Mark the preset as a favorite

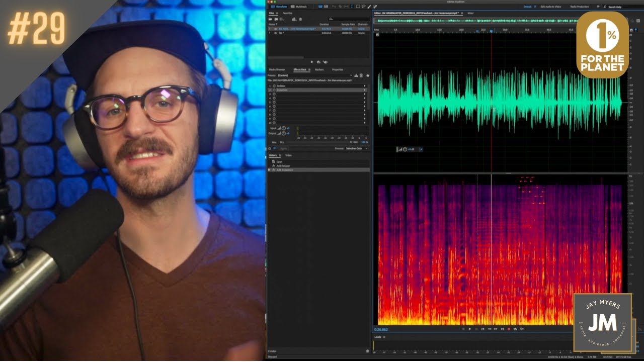[x=368, y=75]
